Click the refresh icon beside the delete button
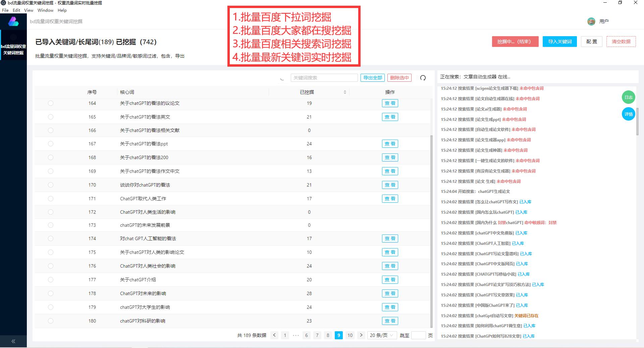 pos(423,77)
